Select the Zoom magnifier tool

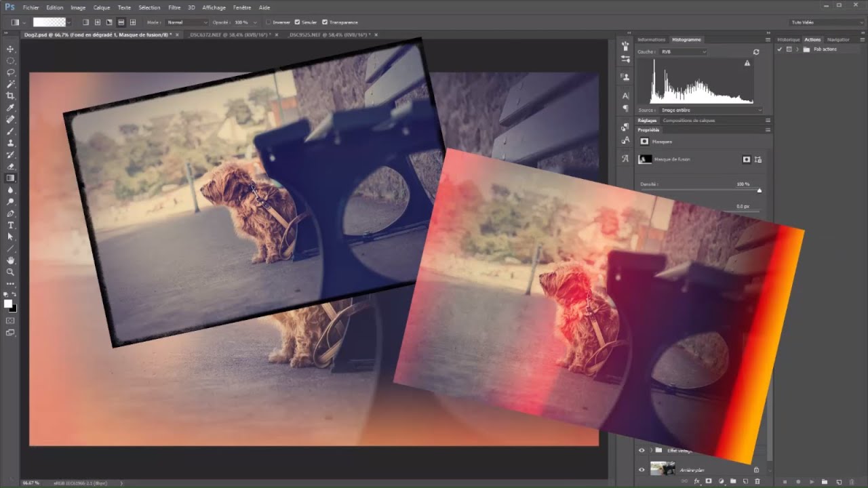coord(10,272)
